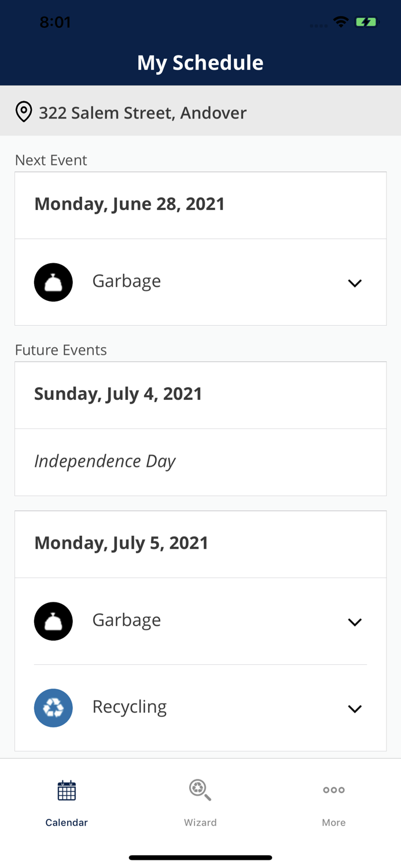
Task: Select the Recycling icon on July 5
Action: coord(53,707)
